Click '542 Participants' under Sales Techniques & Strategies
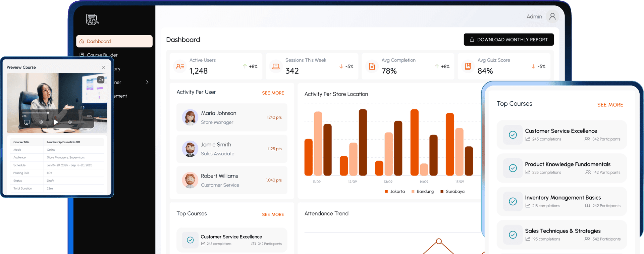 606,239
